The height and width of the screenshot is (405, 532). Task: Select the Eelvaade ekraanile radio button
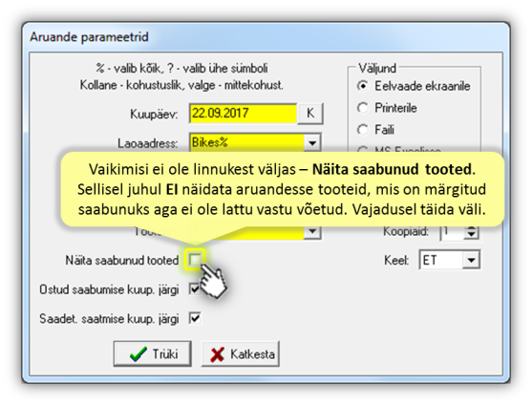pos(363,86)
